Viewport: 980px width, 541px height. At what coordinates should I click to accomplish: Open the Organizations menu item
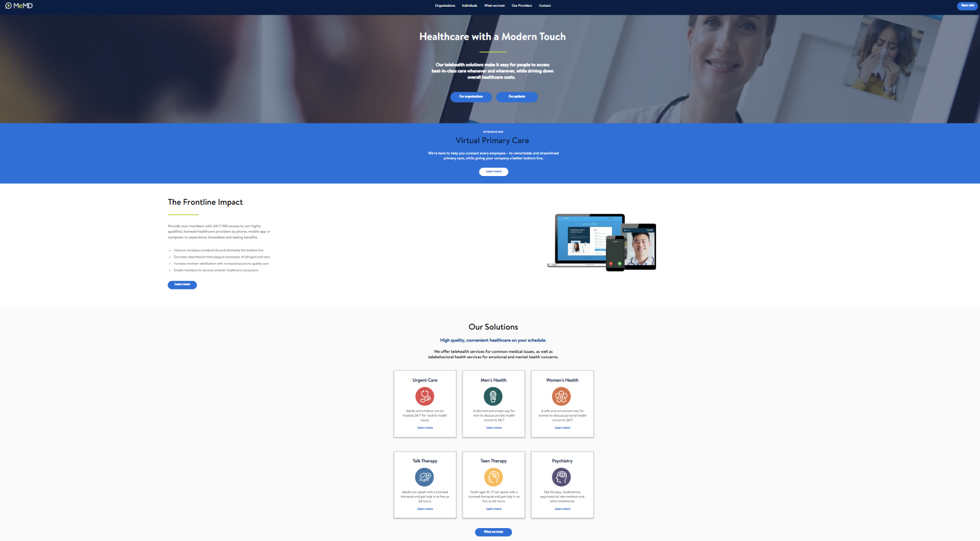tap(445, 5)
